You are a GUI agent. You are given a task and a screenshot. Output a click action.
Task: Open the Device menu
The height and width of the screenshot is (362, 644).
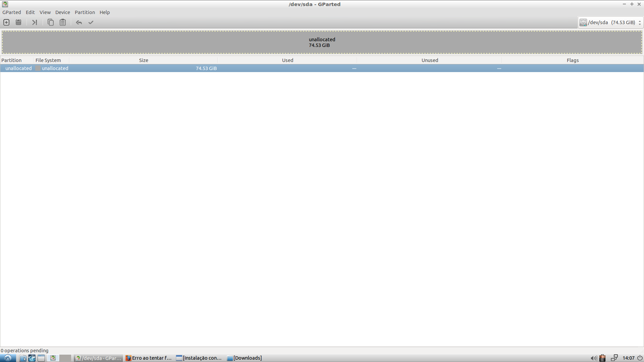(63, 12)
